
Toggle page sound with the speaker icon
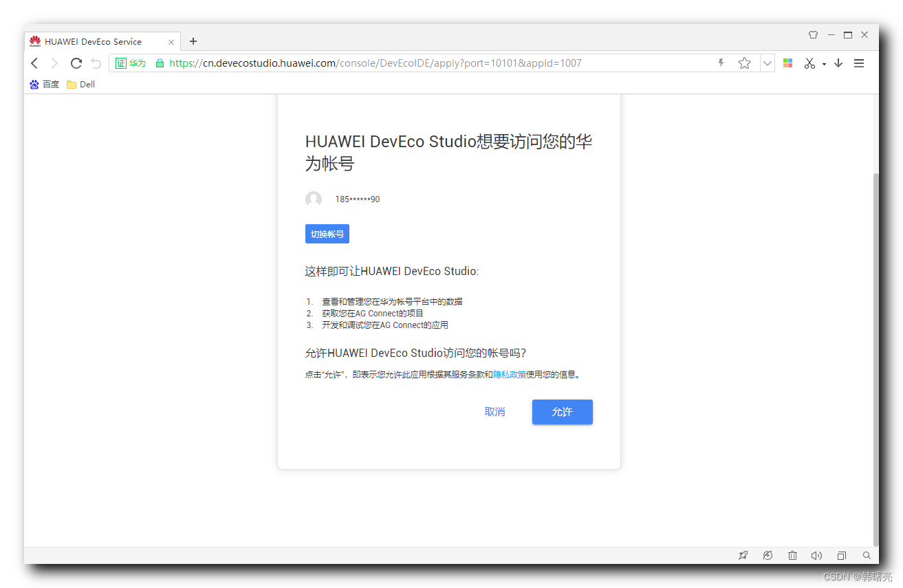tap(816, 556)
